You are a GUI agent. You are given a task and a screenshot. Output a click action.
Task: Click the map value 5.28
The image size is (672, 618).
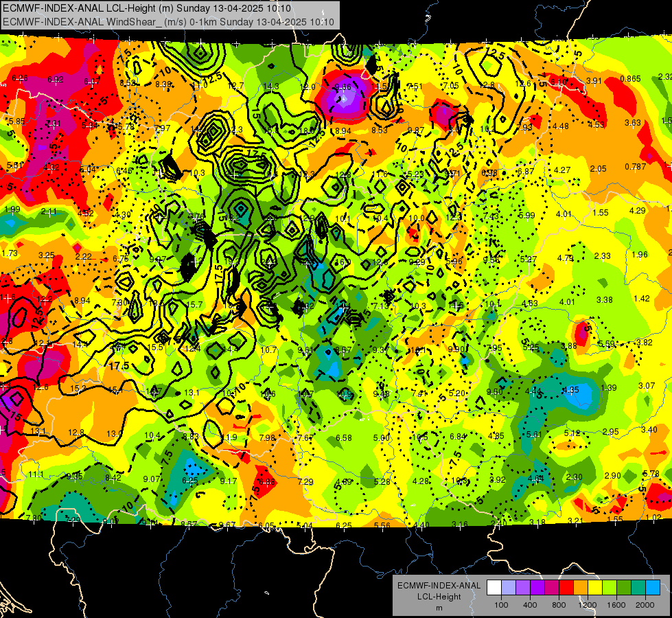click(x=382, y=481)
